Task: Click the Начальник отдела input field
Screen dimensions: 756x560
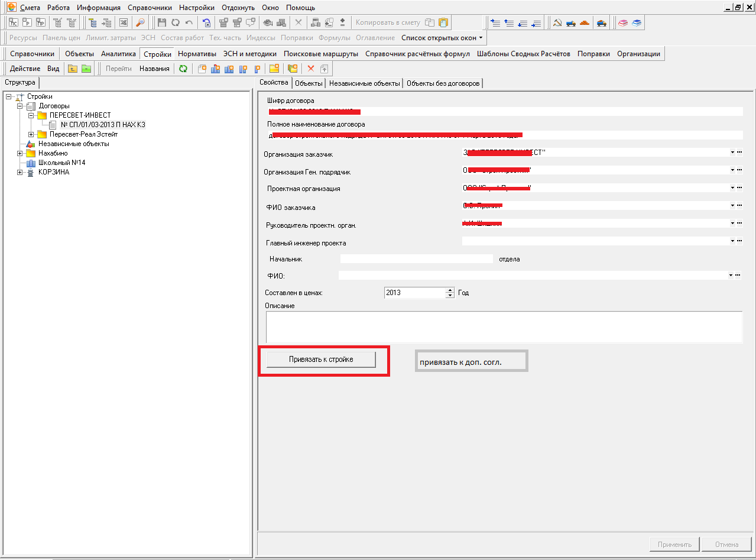Action: coord(416,258)
